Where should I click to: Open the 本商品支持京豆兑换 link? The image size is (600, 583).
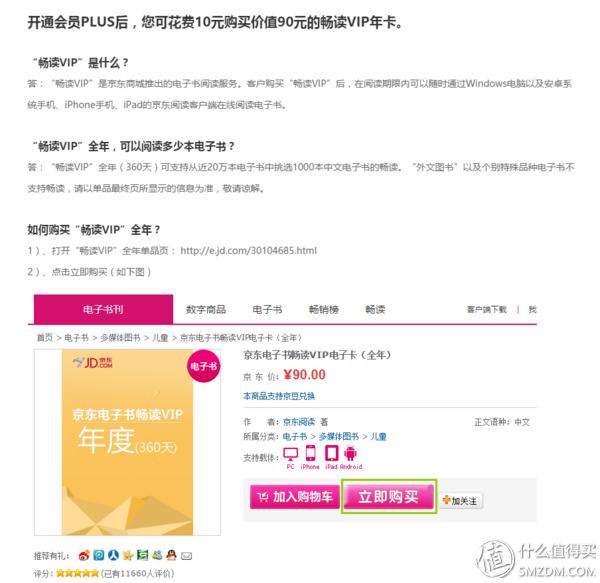tap(279, 396)
